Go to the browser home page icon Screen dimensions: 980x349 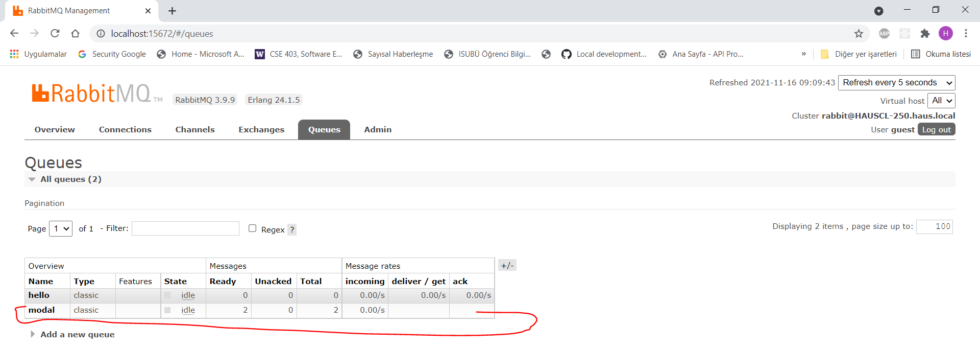75,34
